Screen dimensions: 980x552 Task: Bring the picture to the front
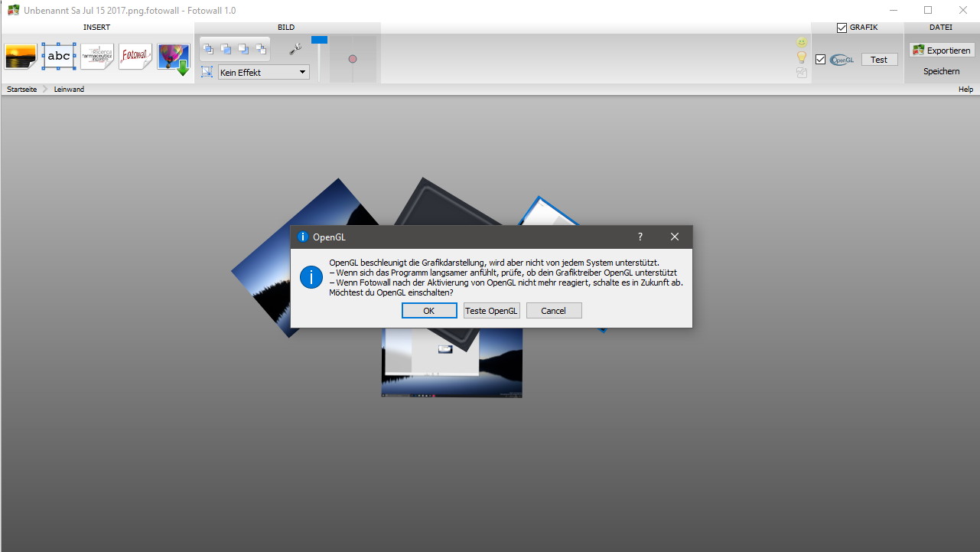pos(209,49)
